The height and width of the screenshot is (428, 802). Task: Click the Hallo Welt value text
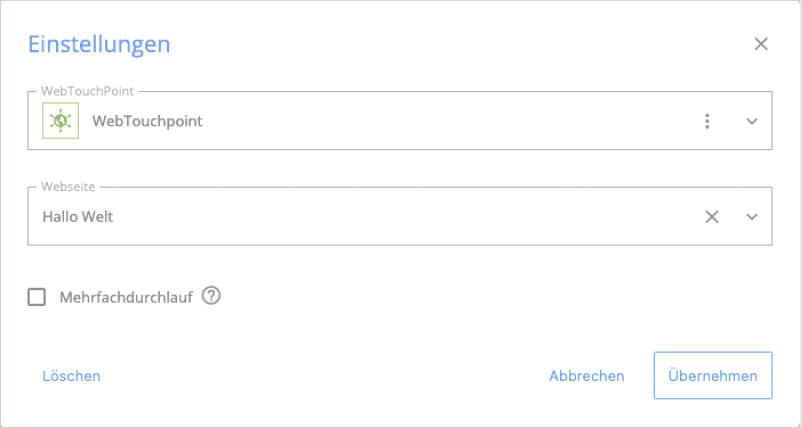[78, 217]
